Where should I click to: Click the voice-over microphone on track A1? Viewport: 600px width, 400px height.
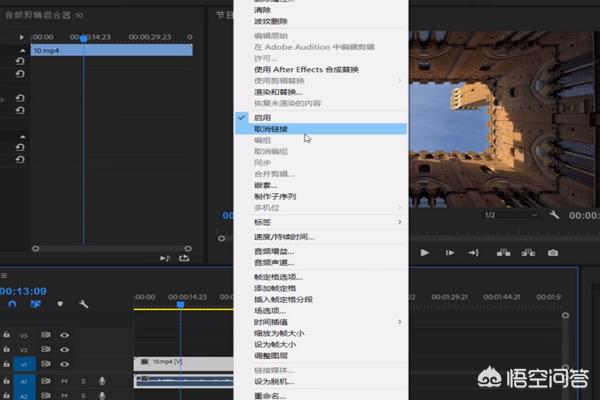[101, 381]
